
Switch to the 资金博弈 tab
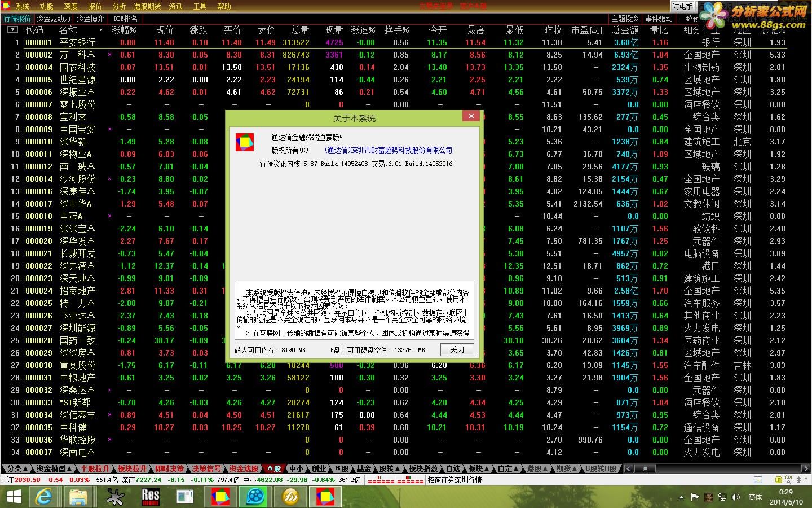tap(90, 19)
